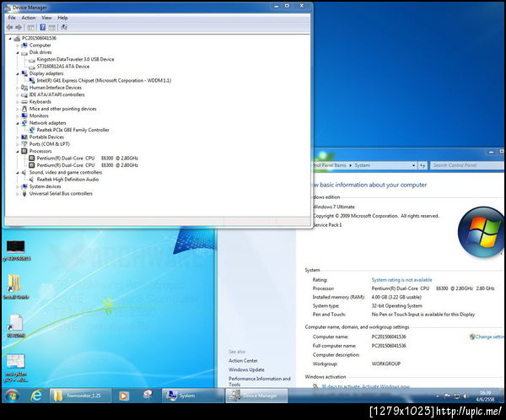This screenshot has height=420, width=506.
Task: Open the Action menu
Action: click(x=29, y=18)
